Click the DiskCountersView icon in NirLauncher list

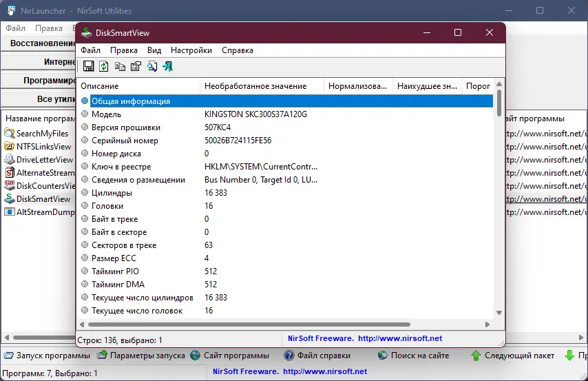(10, 186)
